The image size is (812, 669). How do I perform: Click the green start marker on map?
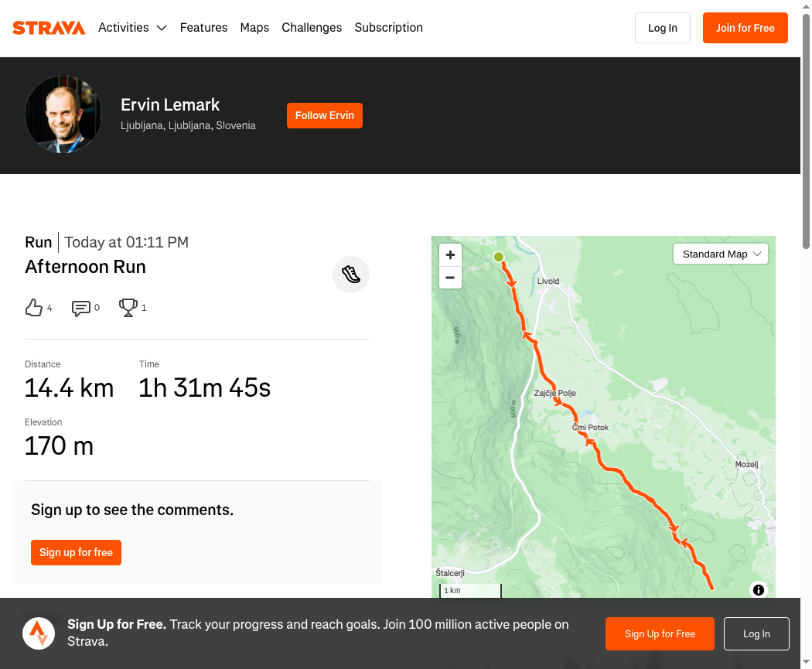tap(499, 257)
